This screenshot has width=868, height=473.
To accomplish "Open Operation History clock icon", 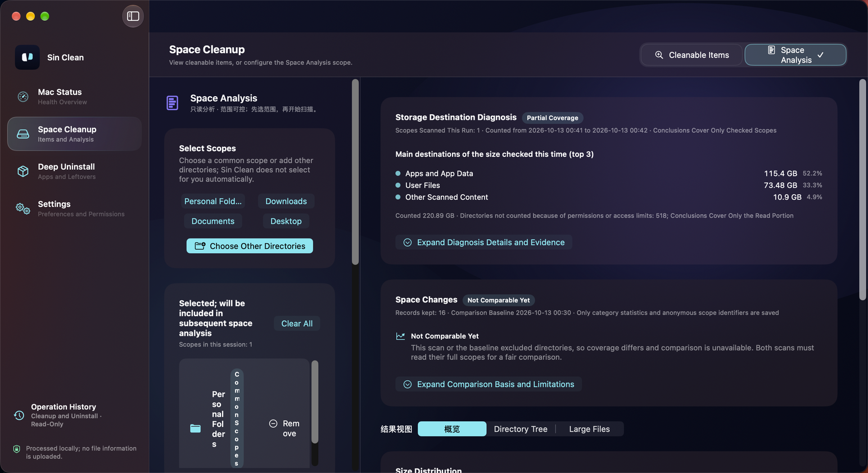I will coord(19,415).
